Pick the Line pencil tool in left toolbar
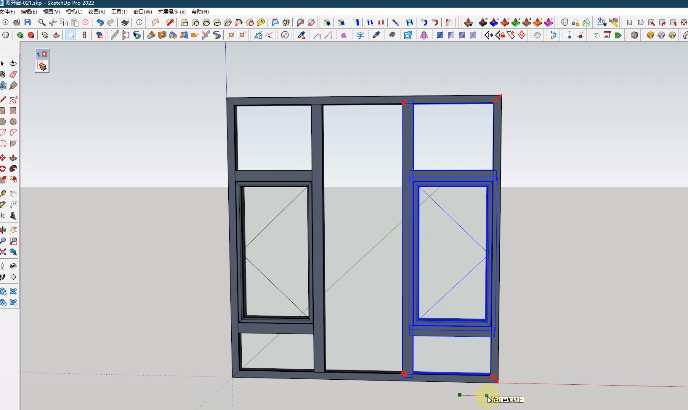The image size is (688, 410). pyautogui.click(x=4, y=99)
